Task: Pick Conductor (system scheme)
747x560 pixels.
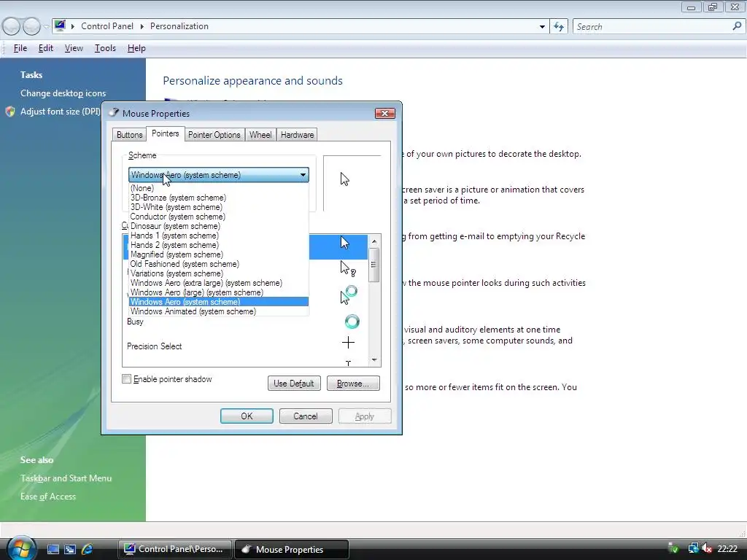Action: coord(219,217)
